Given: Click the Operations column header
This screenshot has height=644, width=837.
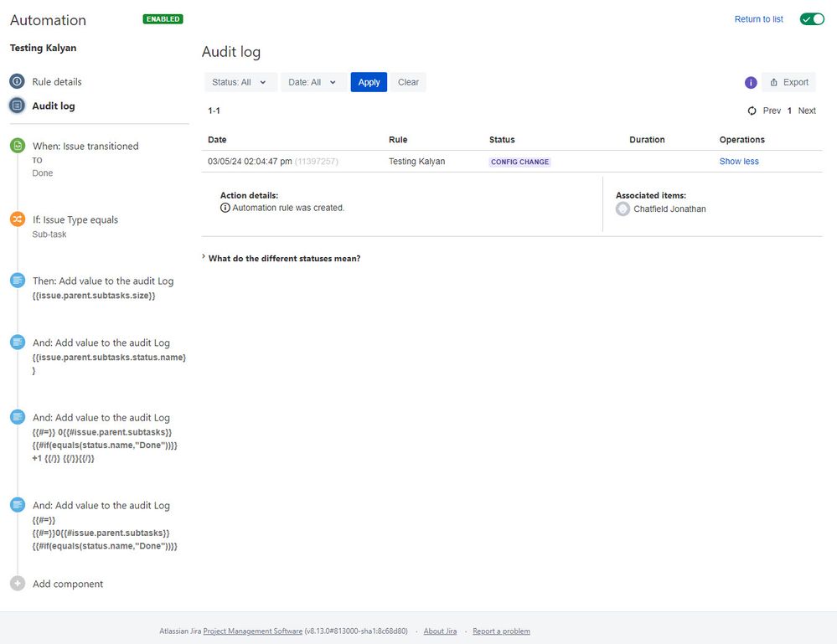Looking at the screenshot, I should tap(741, 139).
